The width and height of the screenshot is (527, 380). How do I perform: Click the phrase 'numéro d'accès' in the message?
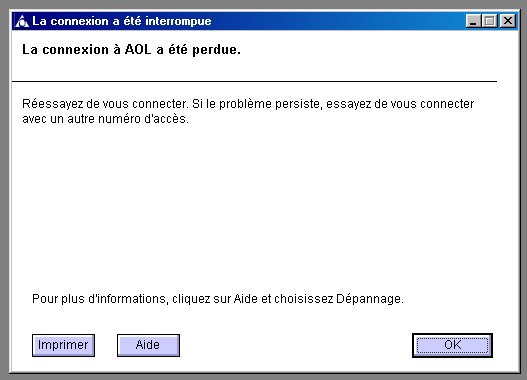tap(143, 119)
